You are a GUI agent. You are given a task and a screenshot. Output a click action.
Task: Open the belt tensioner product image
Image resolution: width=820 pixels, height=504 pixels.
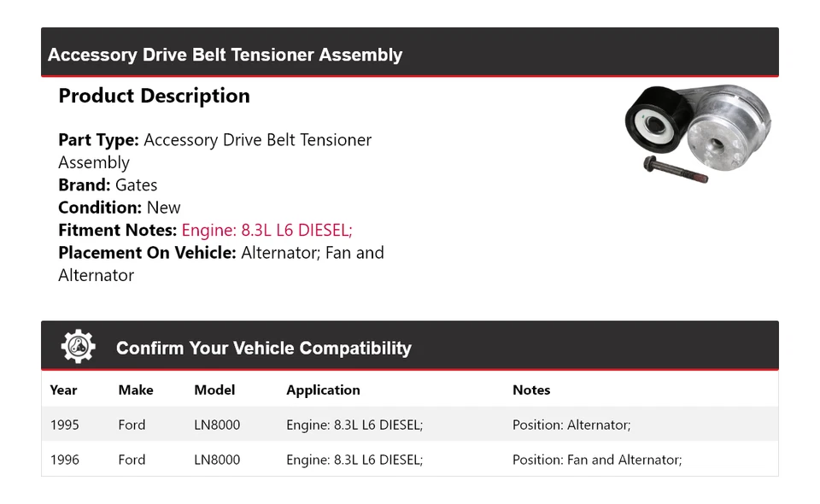coord(698,131)
